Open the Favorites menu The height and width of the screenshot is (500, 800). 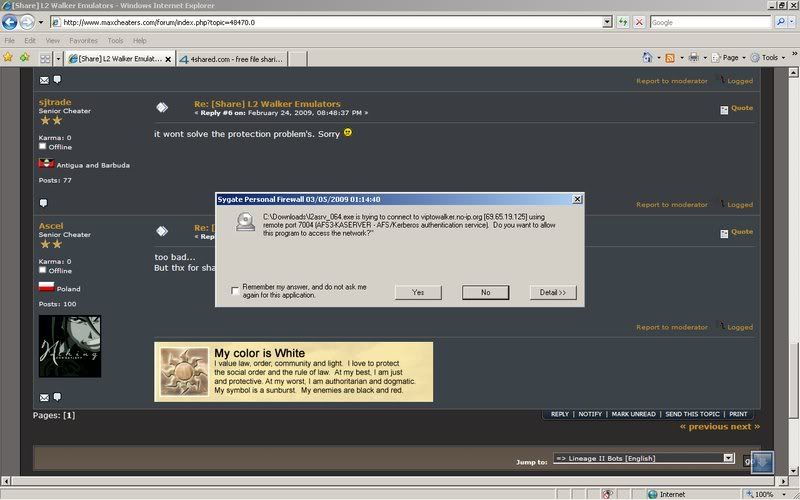click(x=83, y=40)
